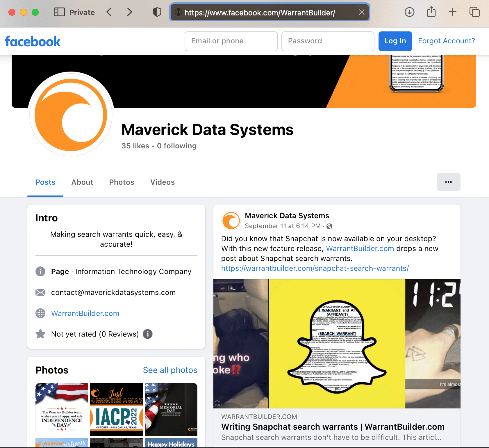489x448 pixels.
Task: Click the See all photos link
Action: coord(170,370)
